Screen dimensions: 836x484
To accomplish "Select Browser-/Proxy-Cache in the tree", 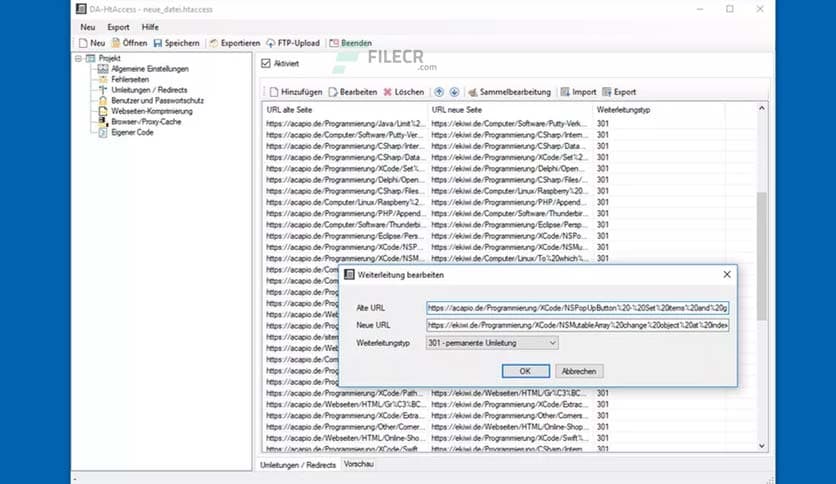I will [x=146, y=122].
